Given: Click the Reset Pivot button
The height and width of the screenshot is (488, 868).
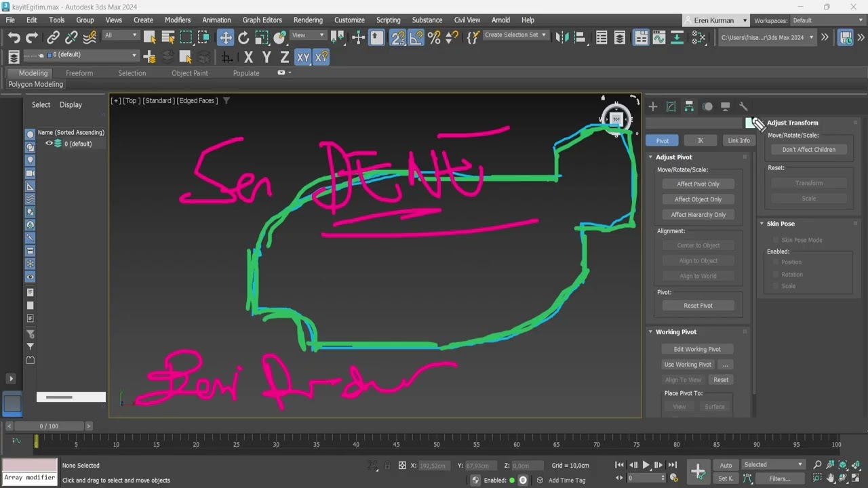Looking at the screenshot, I should click(698, 306).
